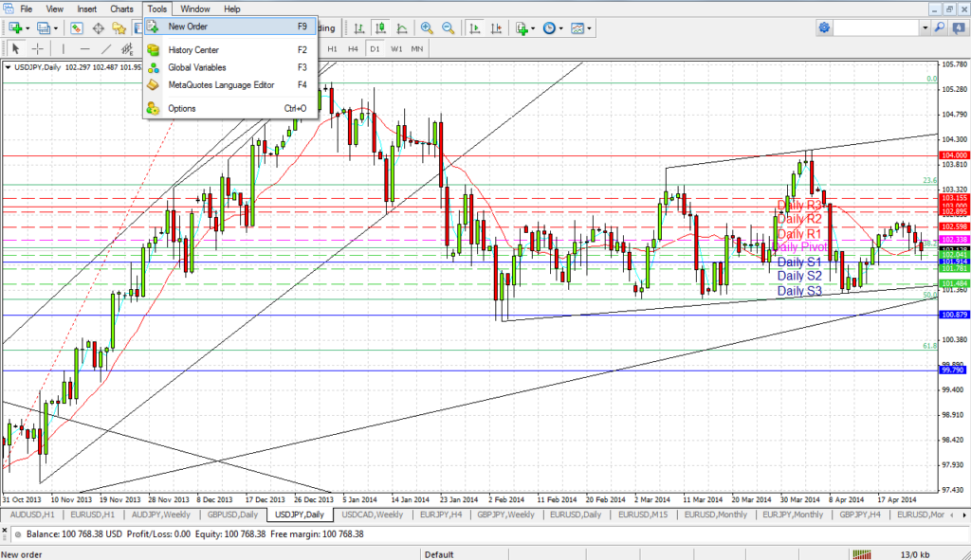Click the chat notification bubble icon
The height and width of the screenshot is (560, 971).
click(959, 27)
